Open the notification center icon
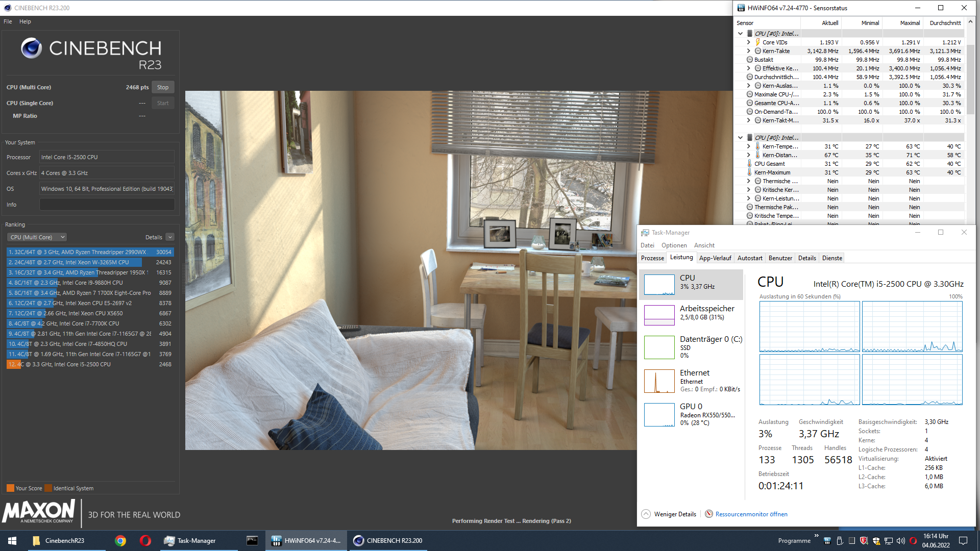Screen dimensions: 980x551 click(x=963, y=541)
